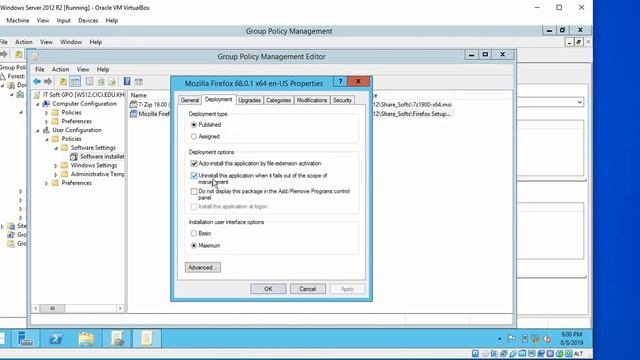Click the folder-up icon in the Group Policy Management toolbar
Screen dimensions: 640x360
(x=19, y=54)
